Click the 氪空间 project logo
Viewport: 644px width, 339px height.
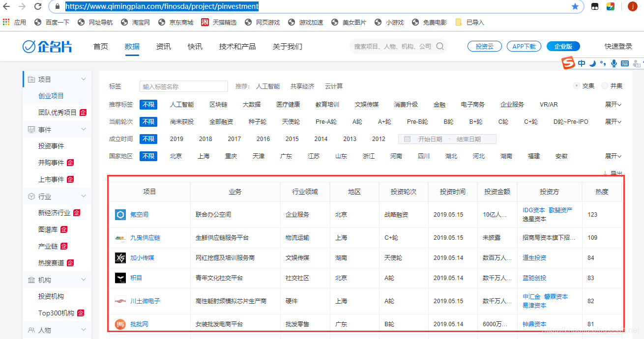pos(120,215)
